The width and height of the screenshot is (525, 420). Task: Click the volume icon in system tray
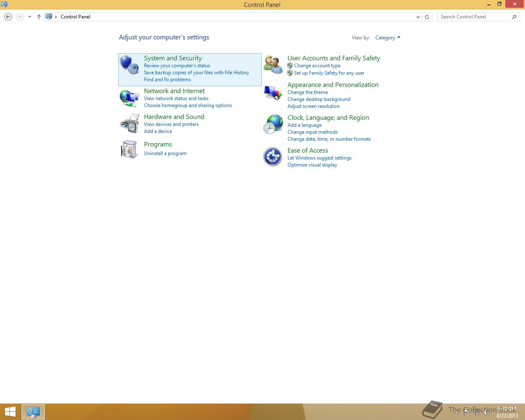click(486, 412)
